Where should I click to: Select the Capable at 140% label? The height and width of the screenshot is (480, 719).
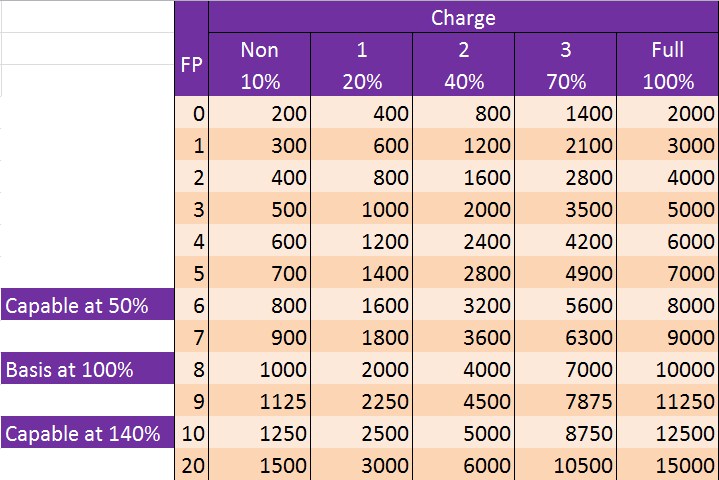pyautogui.click(x=87, y=434)
